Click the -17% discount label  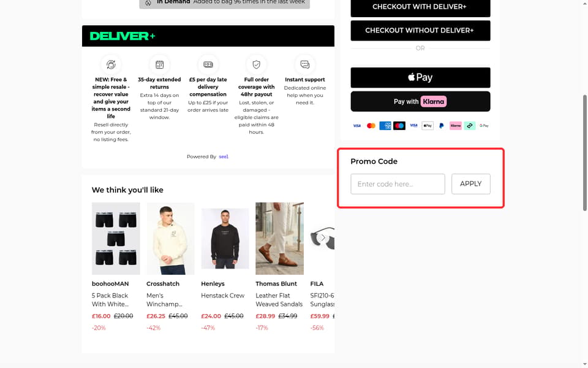click(262, 328)
